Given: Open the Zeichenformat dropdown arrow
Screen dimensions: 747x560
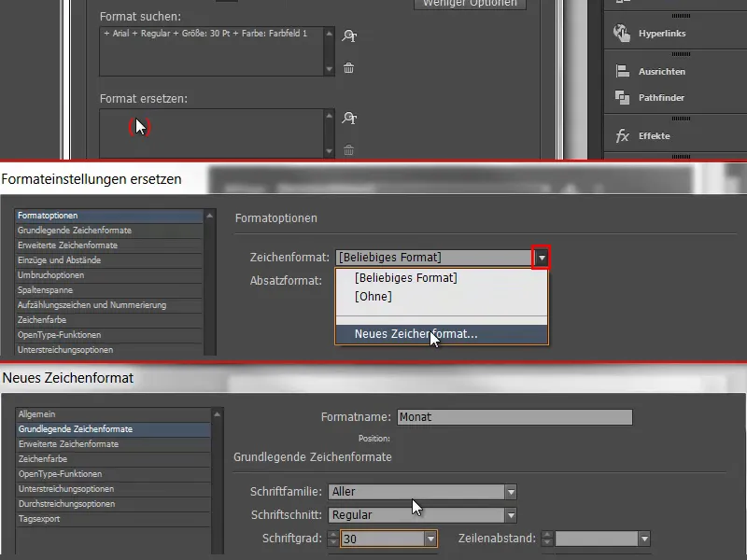Looking at the screenshot, I should (542, 258).
